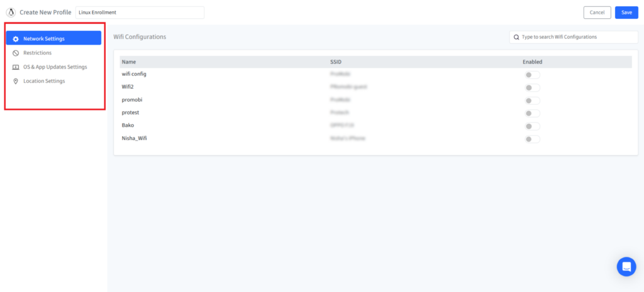Viewport: 644px width, 292px height.
Task: Toggle the Bako wifi configuration on
Action: (x=532, y=126)
